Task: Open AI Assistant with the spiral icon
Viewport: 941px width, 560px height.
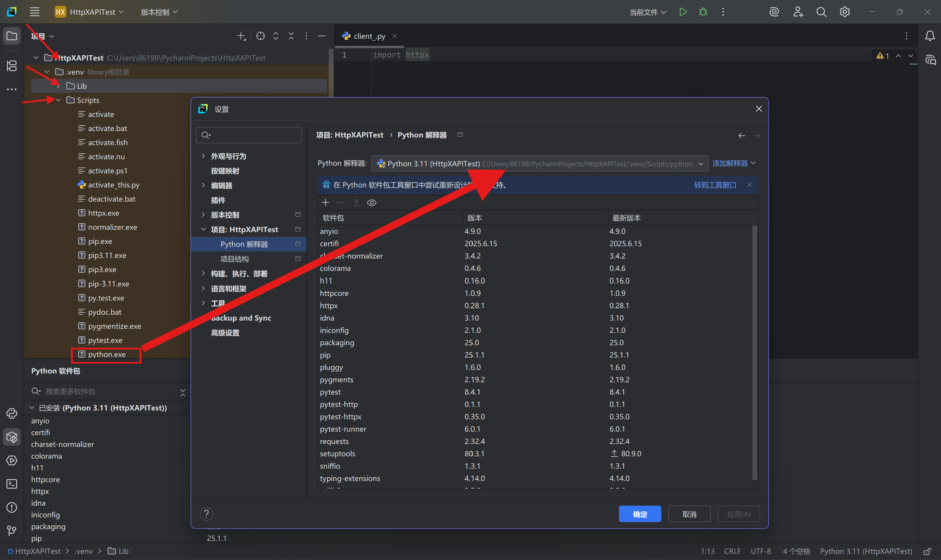Action: tap(774, 12)
